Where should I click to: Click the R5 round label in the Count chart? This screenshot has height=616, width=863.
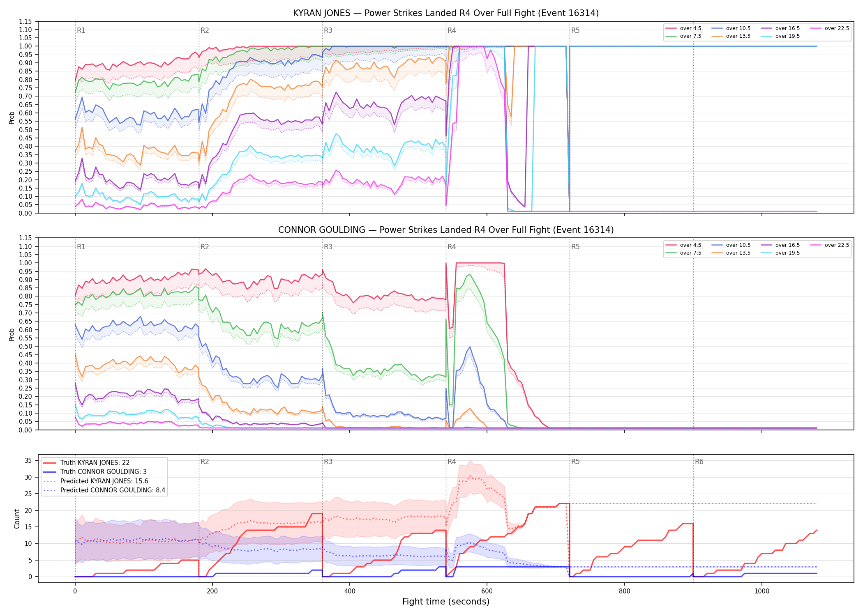tap(575, 462)
